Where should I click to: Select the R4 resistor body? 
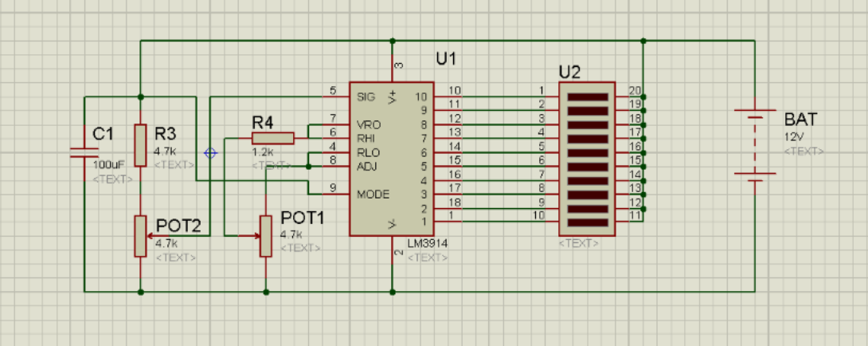click(x=273, y=139)
